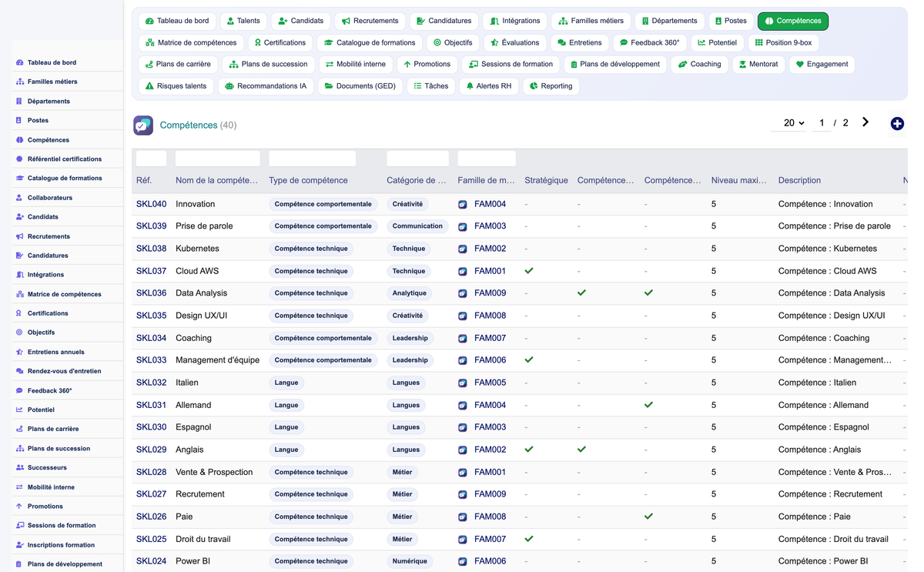Viewport: 924px width, 572px height.
Task: Click sidebar Feedback 360° icon
Action: click(x=19, y=390)
